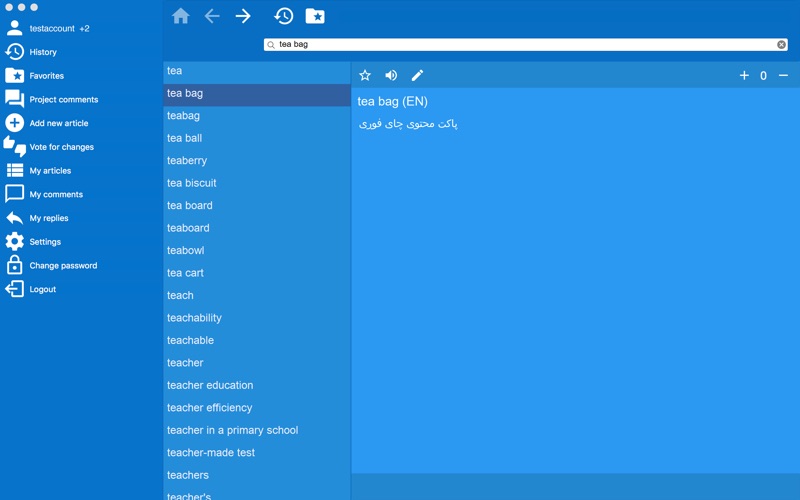Select 'tea bag' entry in word list
Image resolution: width=800 pixels, height=500 pixels.
[x=257, y=93]
